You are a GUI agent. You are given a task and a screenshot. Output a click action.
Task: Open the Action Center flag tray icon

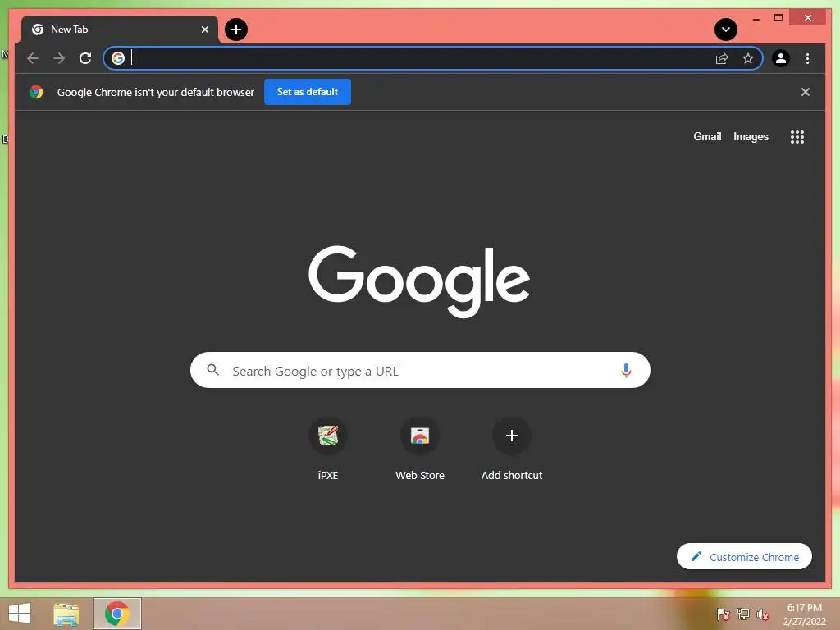tap(723, 614)
